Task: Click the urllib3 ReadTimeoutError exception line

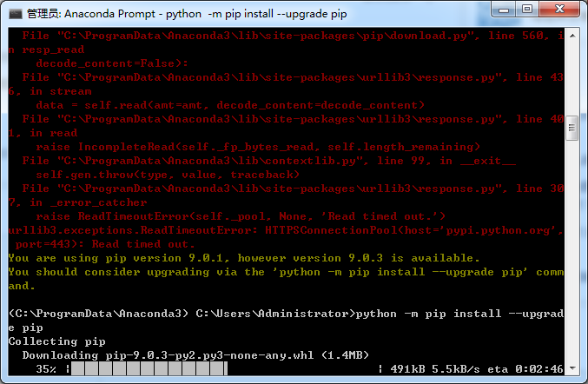Action: (286, 237)
